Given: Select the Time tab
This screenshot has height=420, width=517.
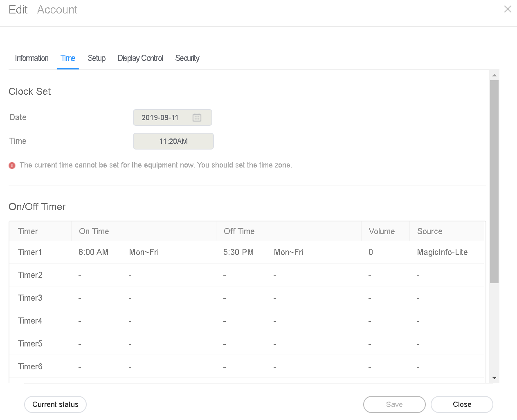Looking at the screenshot, I should (68, 58).
